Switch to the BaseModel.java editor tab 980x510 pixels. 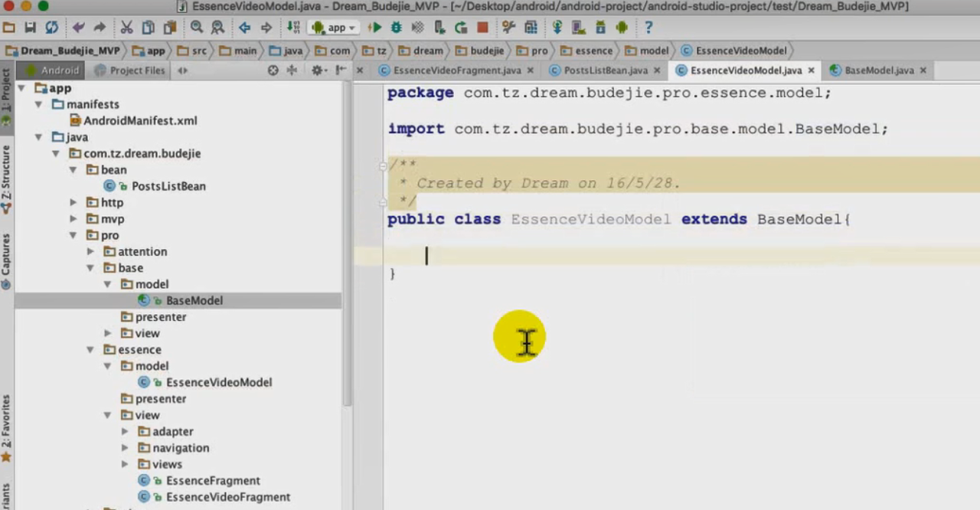tap(878, 70)
